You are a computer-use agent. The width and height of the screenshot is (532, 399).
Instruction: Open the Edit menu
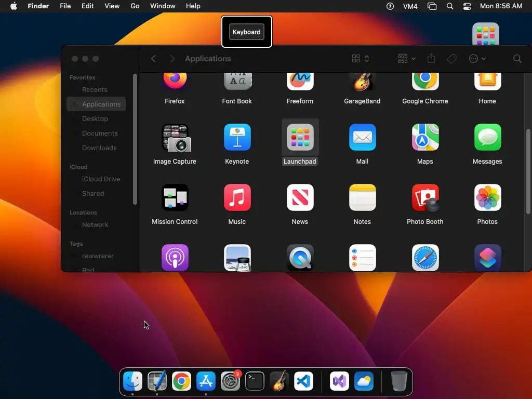(x=87, y=6)
